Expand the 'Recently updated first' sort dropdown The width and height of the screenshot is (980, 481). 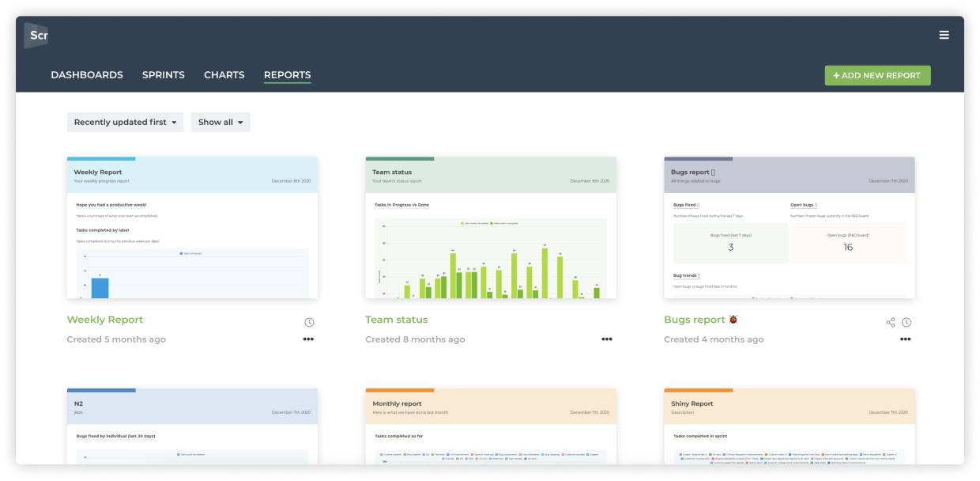pos(126,122)
